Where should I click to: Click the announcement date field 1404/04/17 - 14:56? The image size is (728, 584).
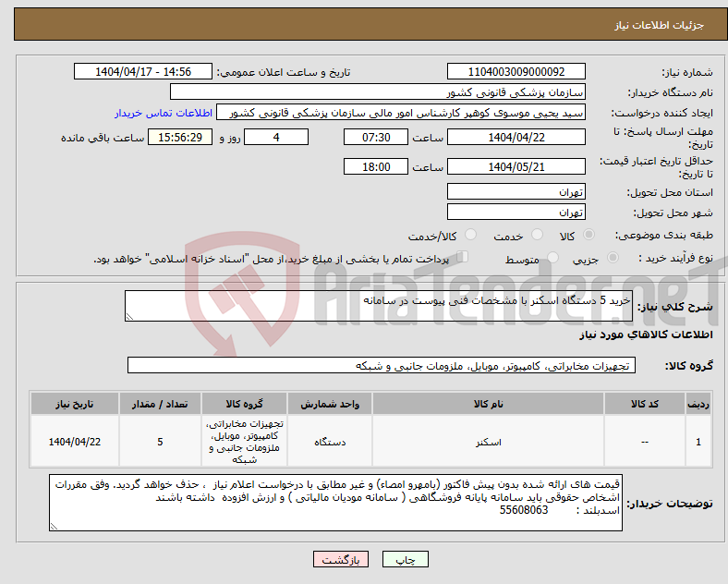[143, 71]
